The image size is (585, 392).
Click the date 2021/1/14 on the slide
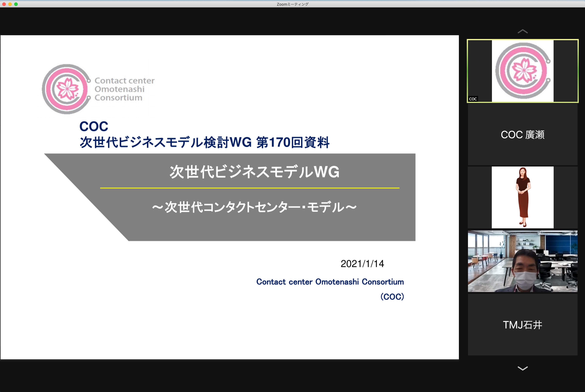362,264
